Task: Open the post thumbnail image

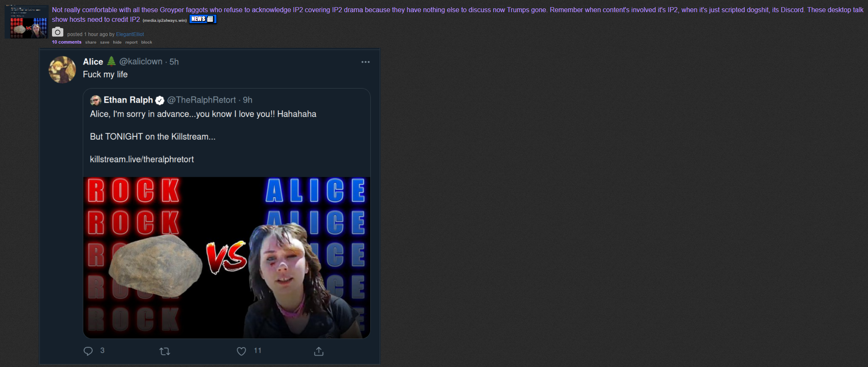Action: [x=26, y=22]
